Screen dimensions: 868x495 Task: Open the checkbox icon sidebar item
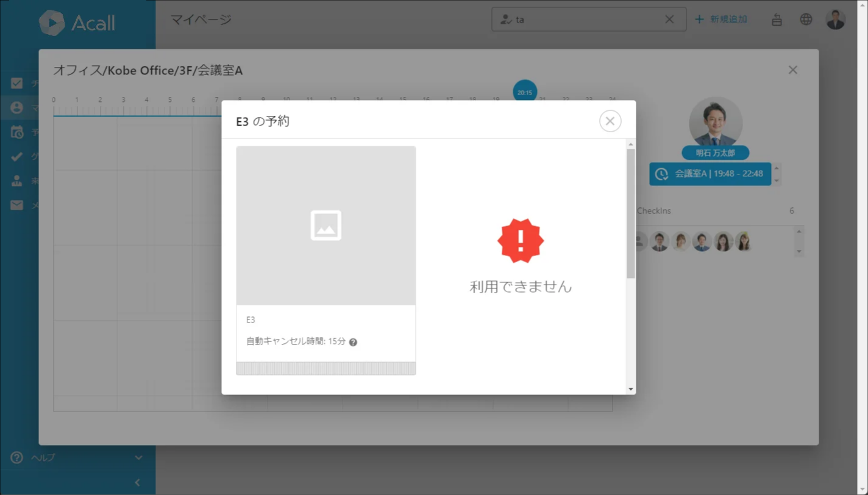17,84
